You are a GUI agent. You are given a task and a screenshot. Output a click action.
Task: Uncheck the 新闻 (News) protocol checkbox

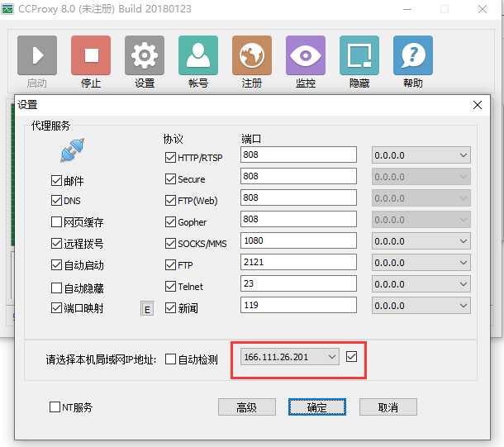click(x=170, y=308)
